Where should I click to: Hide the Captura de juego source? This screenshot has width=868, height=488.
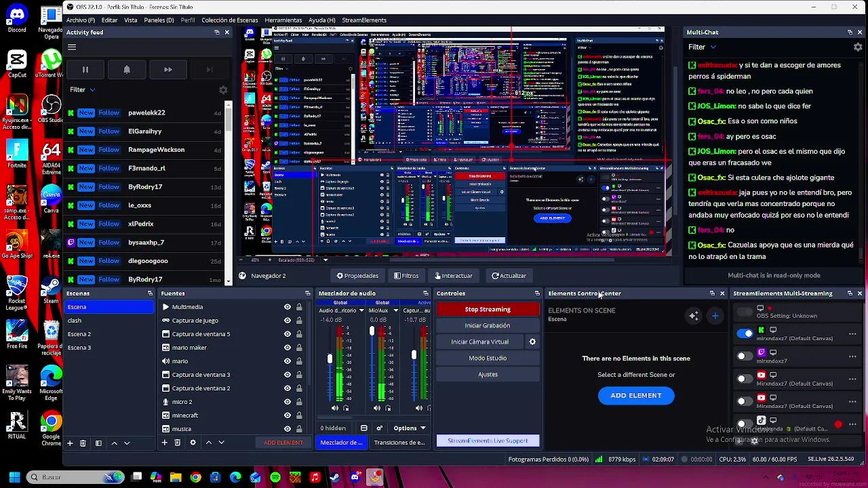[288, 321]
